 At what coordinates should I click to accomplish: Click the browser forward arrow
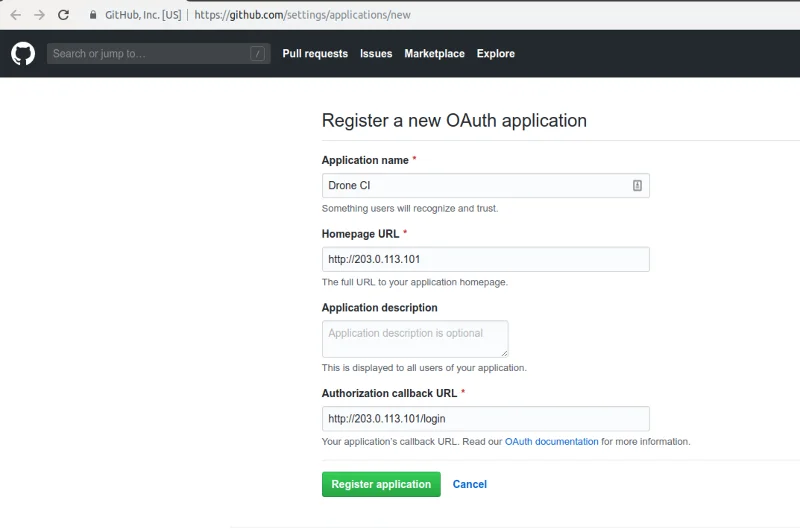click(39, 15)
